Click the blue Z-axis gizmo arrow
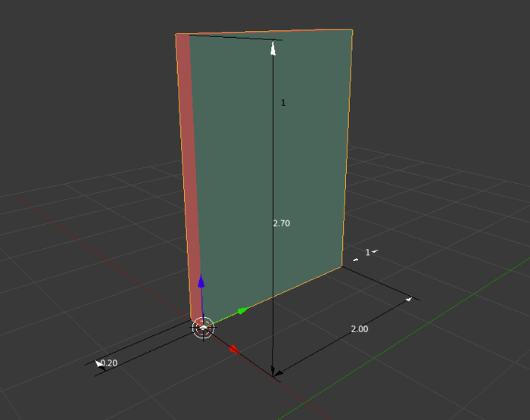 pyautogui.click(x=201, y=281)
